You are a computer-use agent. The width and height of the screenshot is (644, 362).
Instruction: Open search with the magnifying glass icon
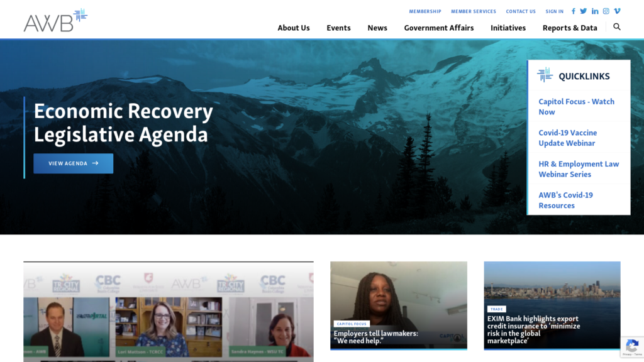(617, 26)
